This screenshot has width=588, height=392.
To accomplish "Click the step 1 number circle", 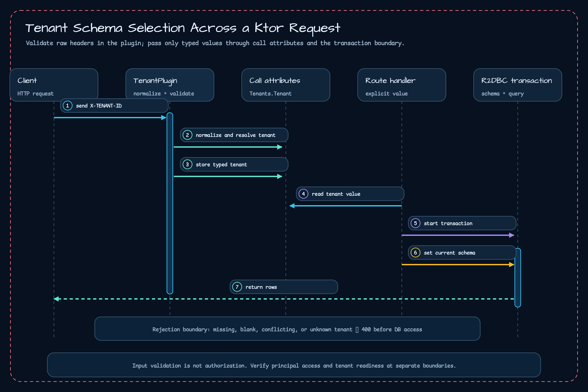I will click(67, 106).
